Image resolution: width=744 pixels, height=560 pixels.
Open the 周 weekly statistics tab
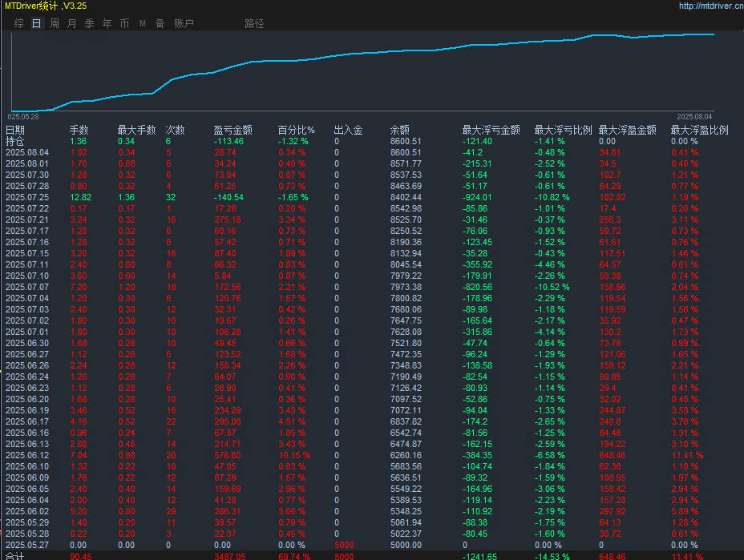(x=54, y=23)
